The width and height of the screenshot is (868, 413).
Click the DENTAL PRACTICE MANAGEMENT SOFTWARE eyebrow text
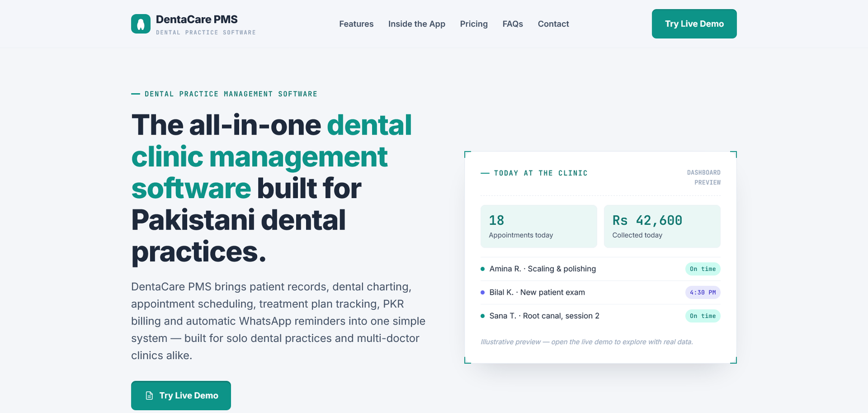point(231,94)
